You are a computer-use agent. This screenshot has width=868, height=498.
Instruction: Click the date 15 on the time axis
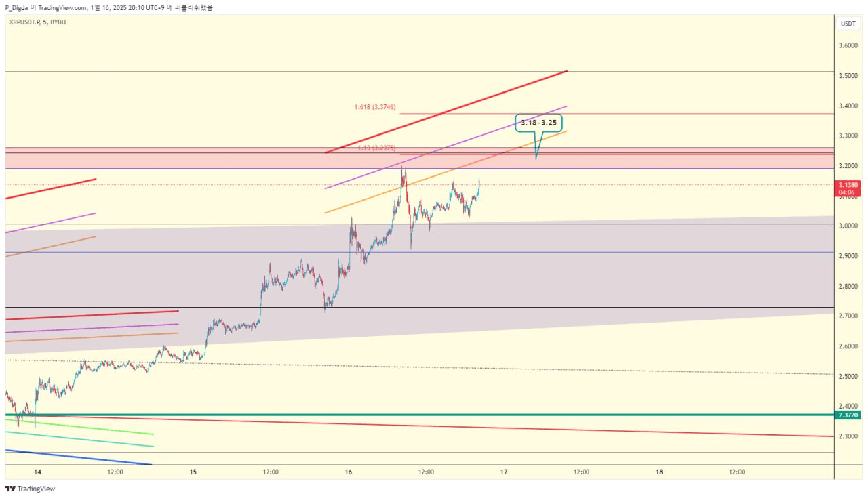193,472
